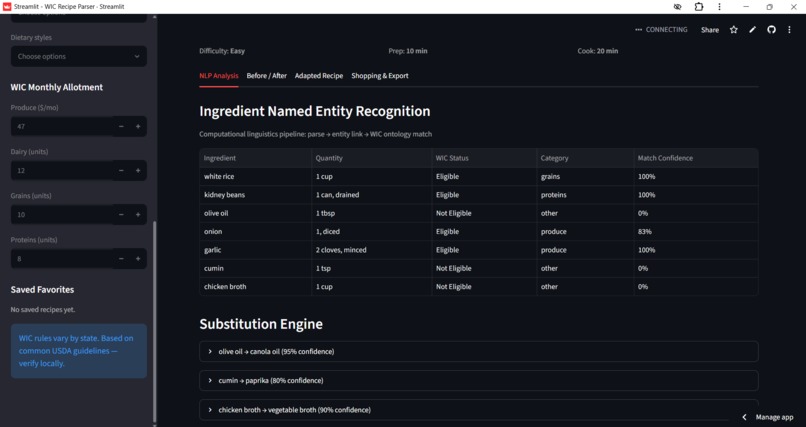Click the proteins category cell

pyautogui.click(x=585, y=195)
